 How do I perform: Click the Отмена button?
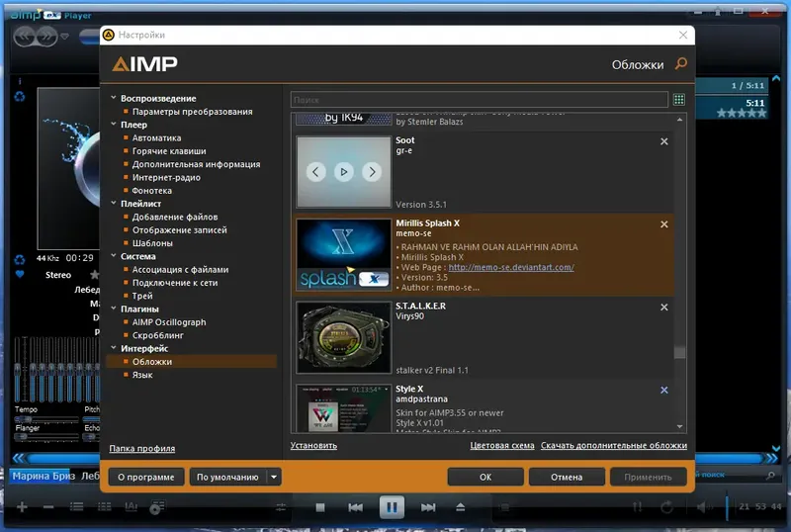click(567, 477)
